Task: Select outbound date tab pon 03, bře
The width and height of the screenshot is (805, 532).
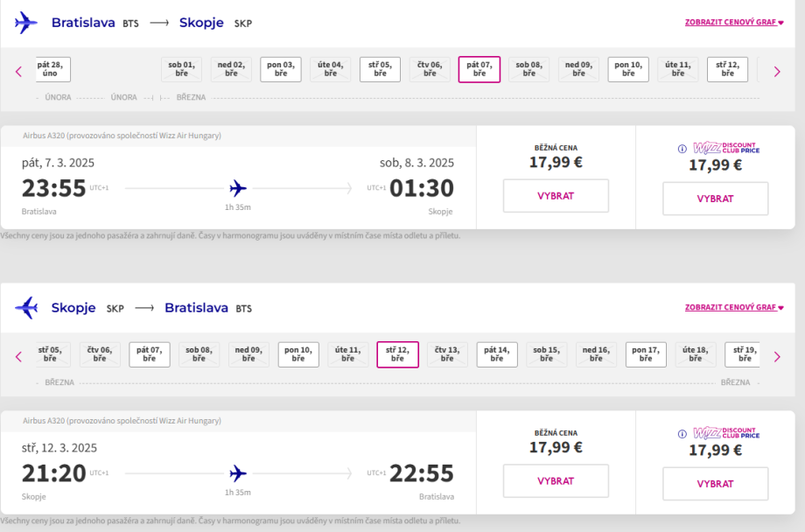Action: coord(281,69)
